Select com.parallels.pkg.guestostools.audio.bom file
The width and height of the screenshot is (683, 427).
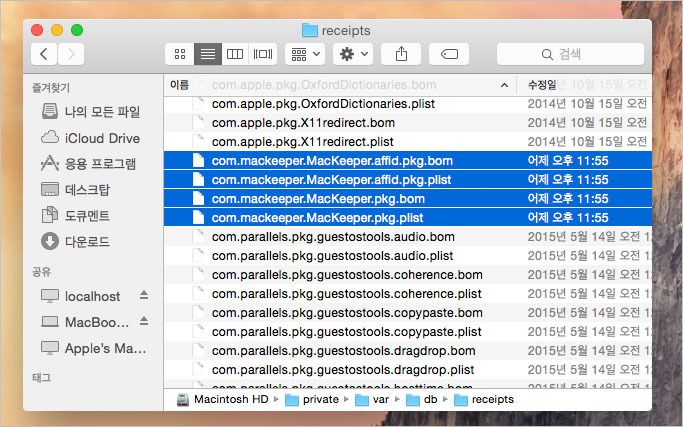click(408, 237)
